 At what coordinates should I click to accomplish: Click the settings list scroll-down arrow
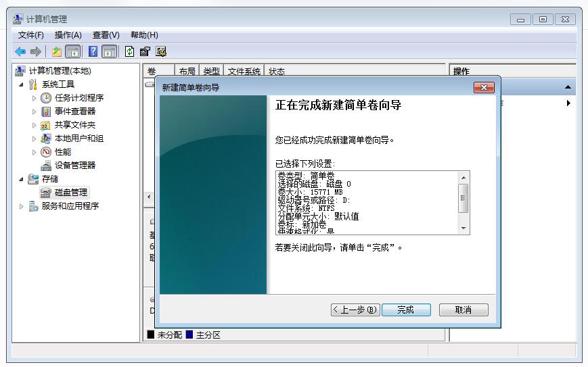click(463, 228)
